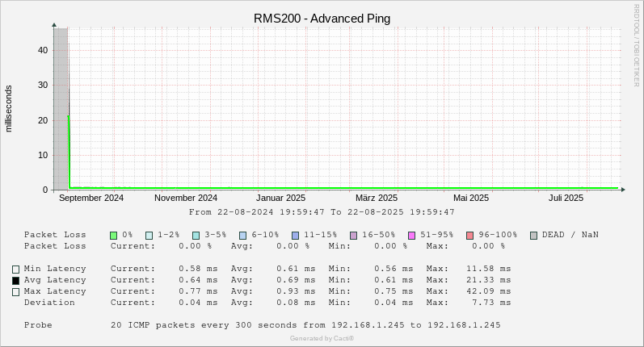This screenshot has width=644, height=347.
Task: Click the 16-50% packet loss swatch
Action: tap(354, 236)
